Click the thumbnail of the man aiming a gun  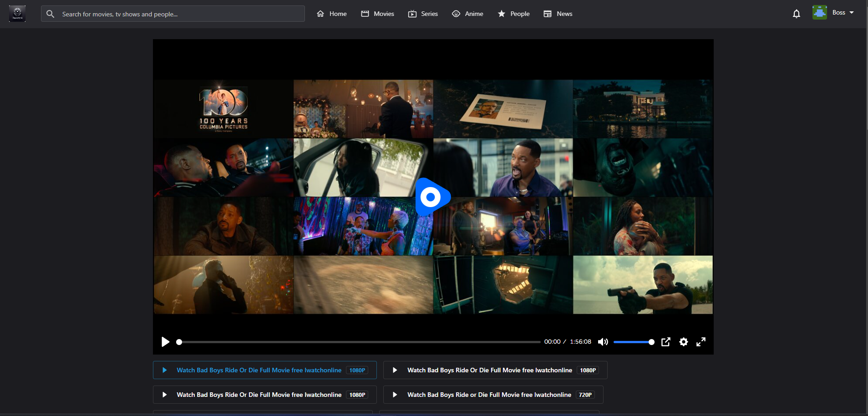[643, 285]
